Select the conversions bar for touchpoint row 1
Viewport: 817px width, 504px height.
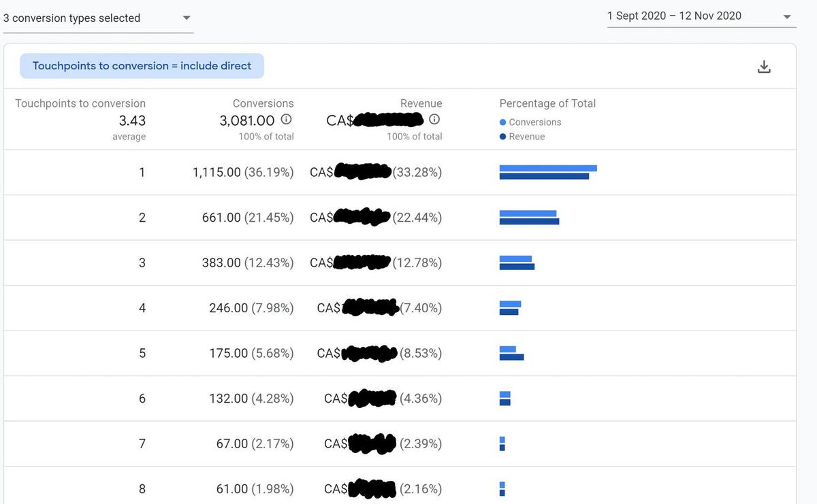[548, 168]
